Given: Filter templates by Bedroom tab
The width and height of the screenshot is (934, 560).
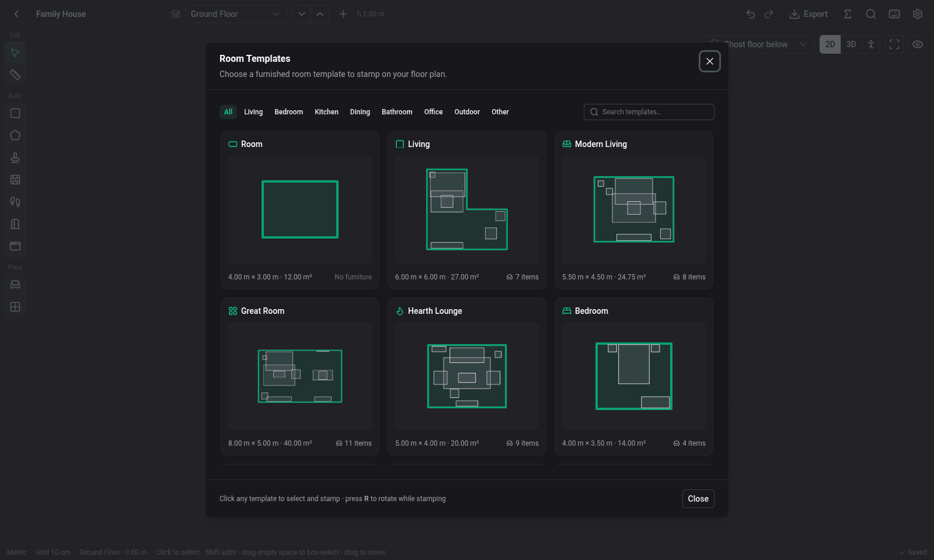Looking at the screenshot, I should click(289, 112).
